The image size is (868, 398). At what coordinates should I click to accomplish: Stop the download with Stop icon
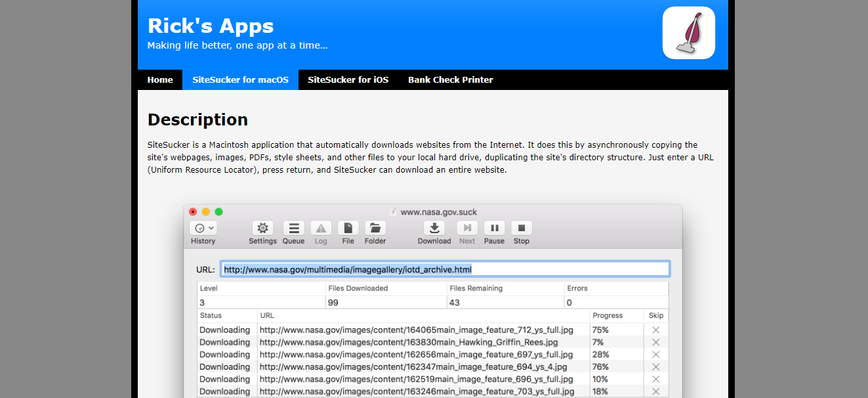522,228
